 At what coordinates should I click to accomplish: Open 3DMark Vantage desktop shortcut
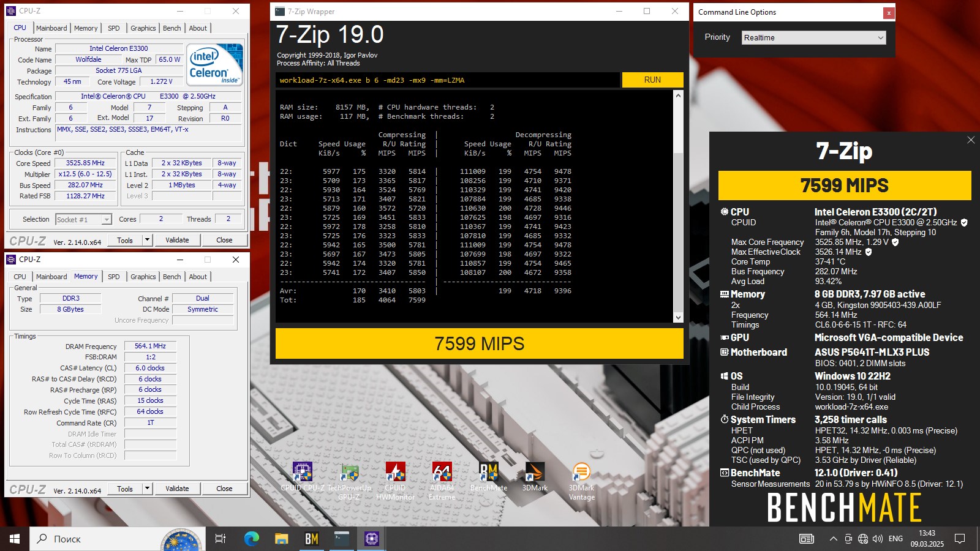click(581, 481)
